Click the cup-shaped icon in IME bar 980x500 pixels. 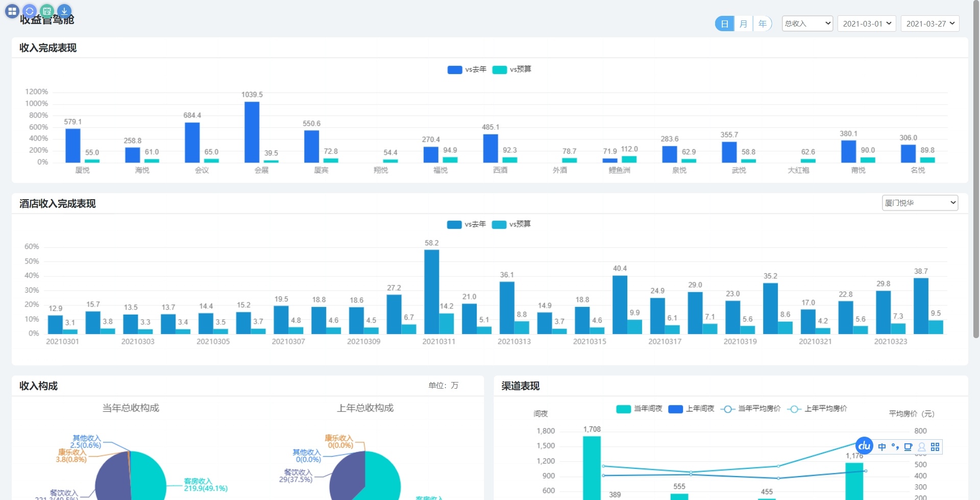(908, 447)
